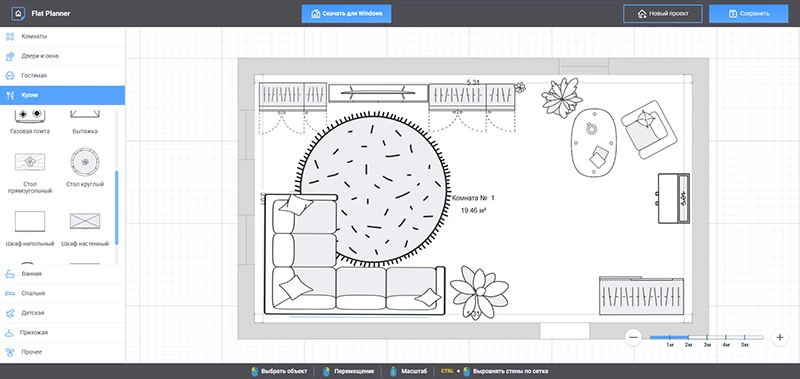
Task: Select the armchair in the room corner
Action: pos(648,129)
